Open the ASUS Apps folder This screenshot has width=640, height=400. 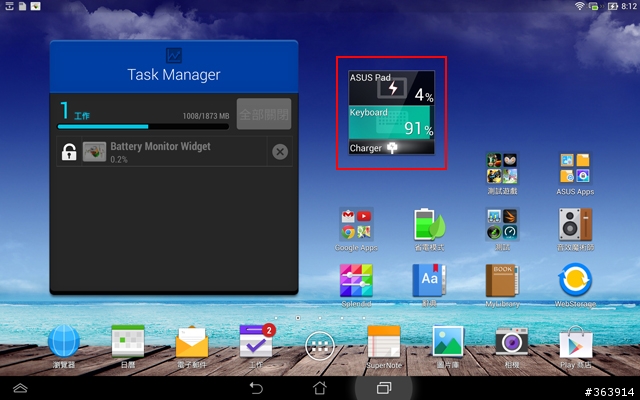click(x=576, y=168)
